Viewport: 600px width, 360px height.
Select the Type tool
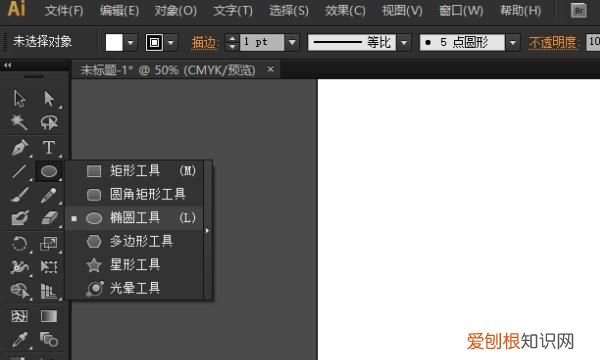49,148
